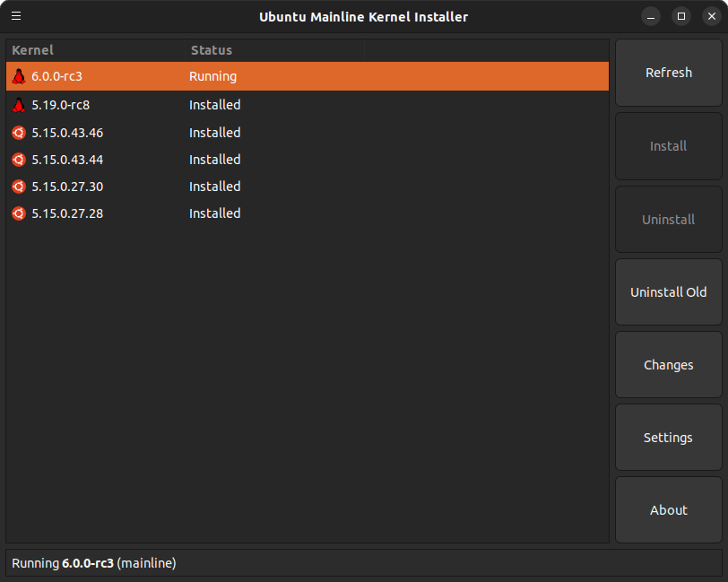Open the hamburger menu icon
Viewport: 728px width, 582px height.
(x=16, y=16)
